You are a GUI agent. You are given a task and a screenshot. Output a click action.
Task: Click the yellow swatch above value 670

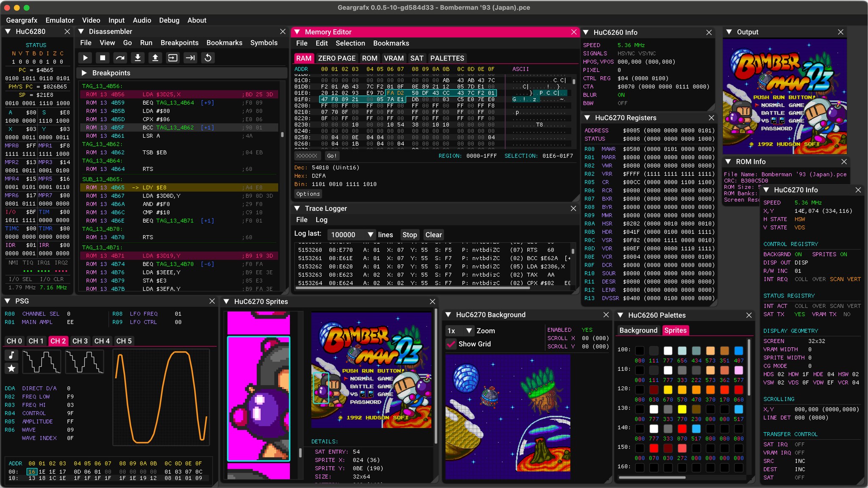(668, 390)
